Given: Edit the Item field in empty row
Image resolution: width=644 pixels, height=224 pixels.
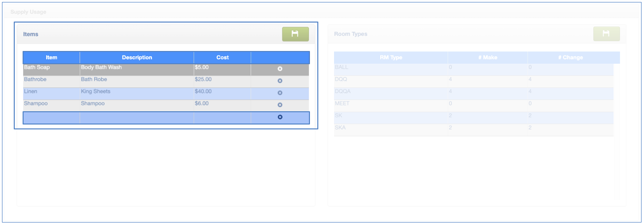Looking at the screenshot, I should coord(52,118).
